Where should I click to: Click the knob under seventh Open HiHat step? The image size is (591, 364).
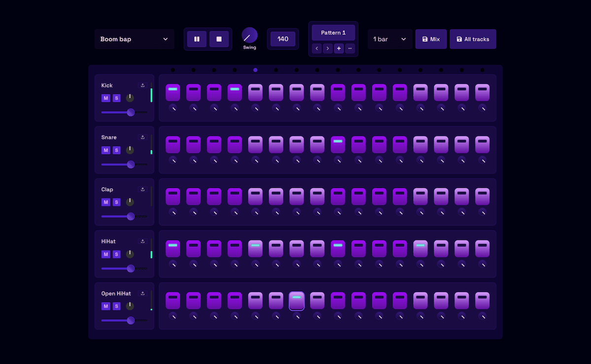pos(296,316)
